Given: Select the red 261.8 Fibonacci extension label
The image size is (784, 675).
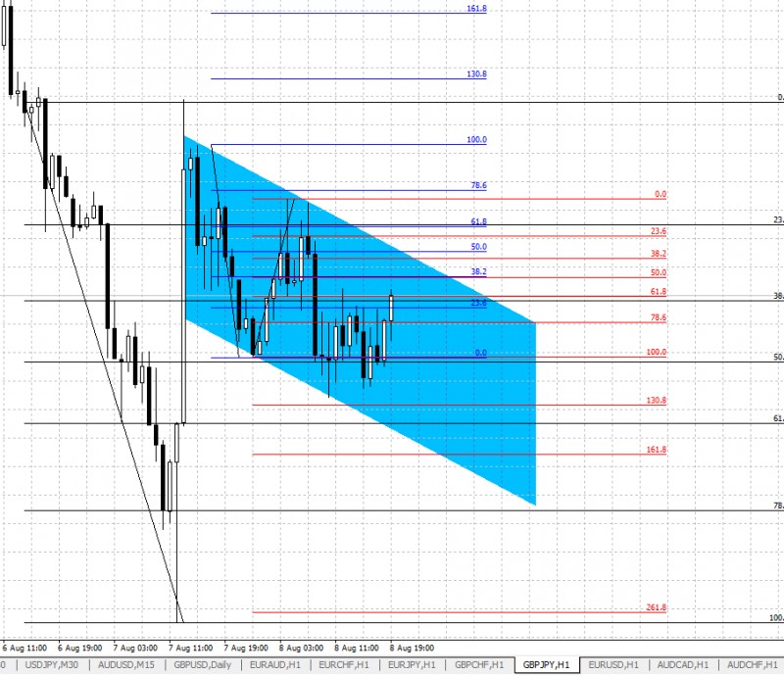Looking at the screenshot, I should click(657, 607).
